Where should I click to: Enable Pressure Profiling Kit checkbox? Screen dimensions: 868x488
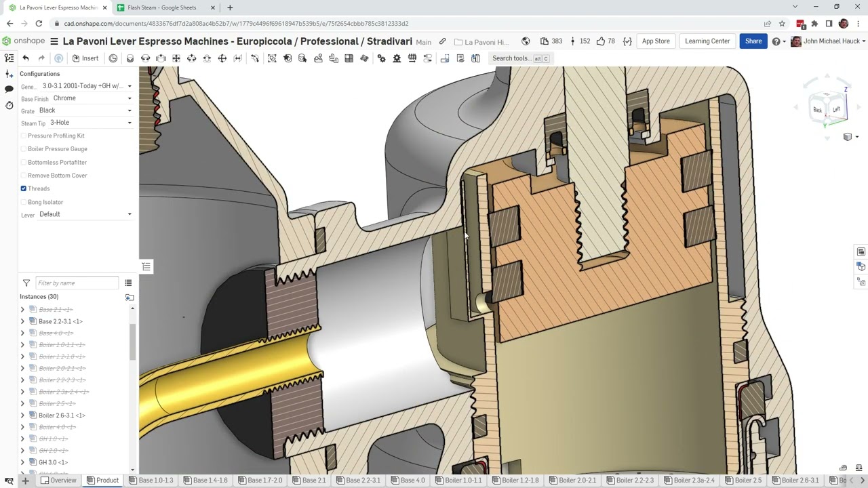pos(24,136)
